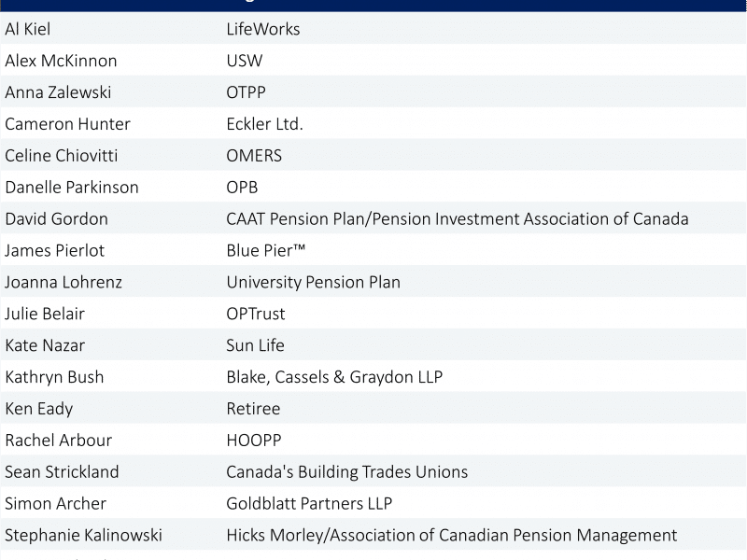Image resolution: width=747 pixels, height=560 pixels.
Task: Select the HOOPP organization entry
Action: coord(253,440)
